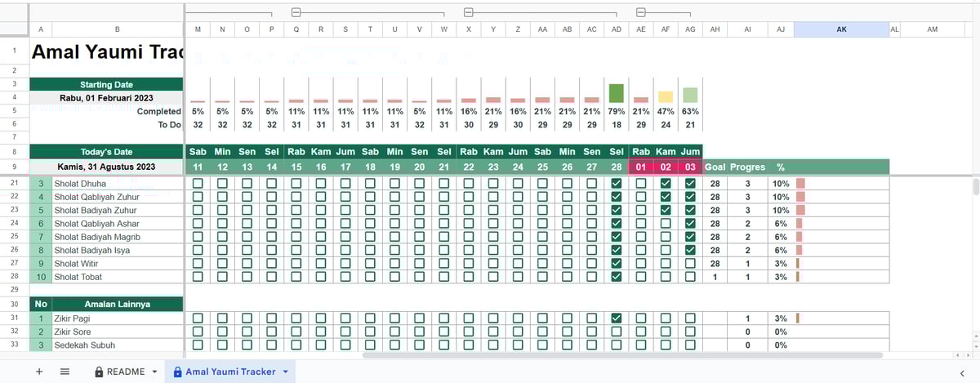Viewport: 980px width, 383px height.
Task: Check Zikir Sore box for day 11
Action: (198, 332)
